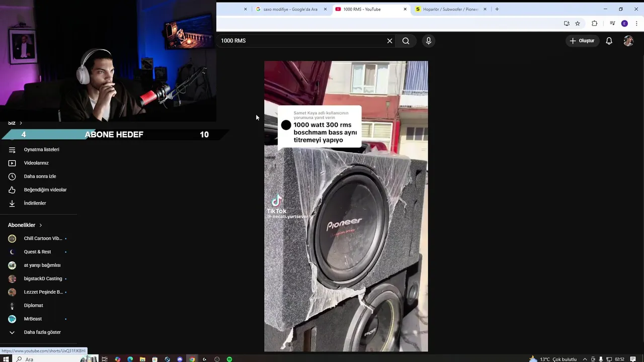Click the bigstackD Casting channel avatar
Screen dimensions: 644x362
click(12, 279)
